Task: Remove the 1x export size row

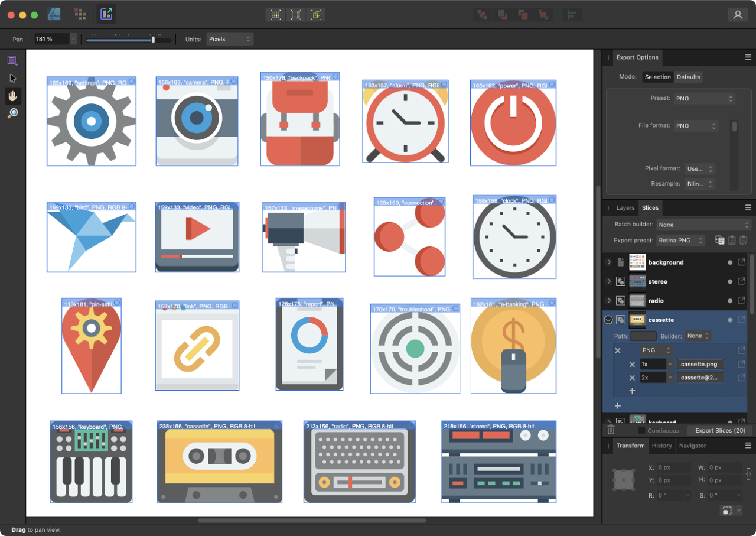Action: pos(632,365)
